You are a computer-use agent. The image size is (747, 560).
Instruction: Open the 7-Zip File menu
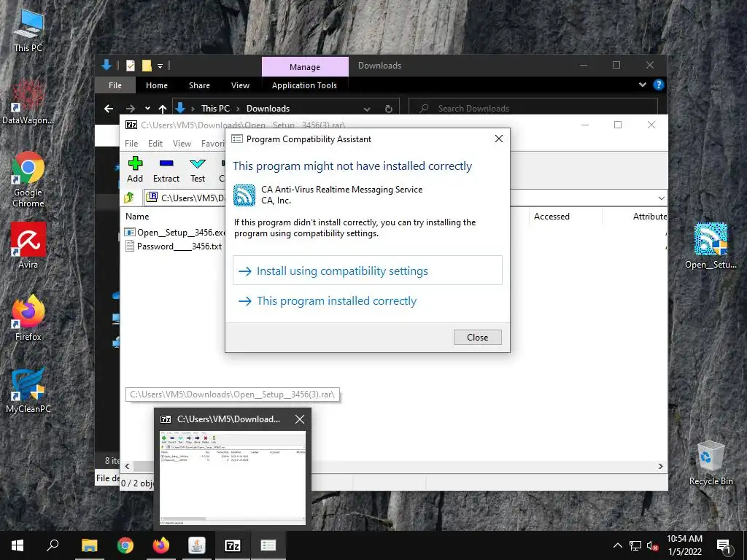131,144
